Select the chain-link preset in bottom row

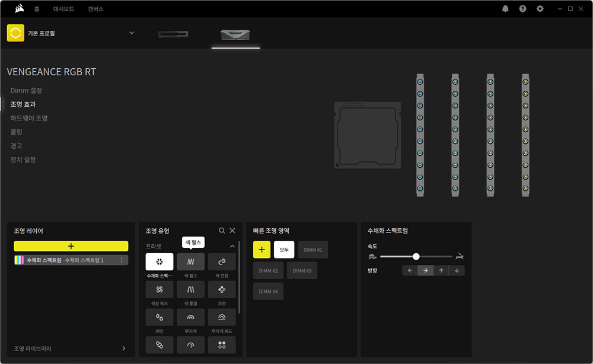159,344
